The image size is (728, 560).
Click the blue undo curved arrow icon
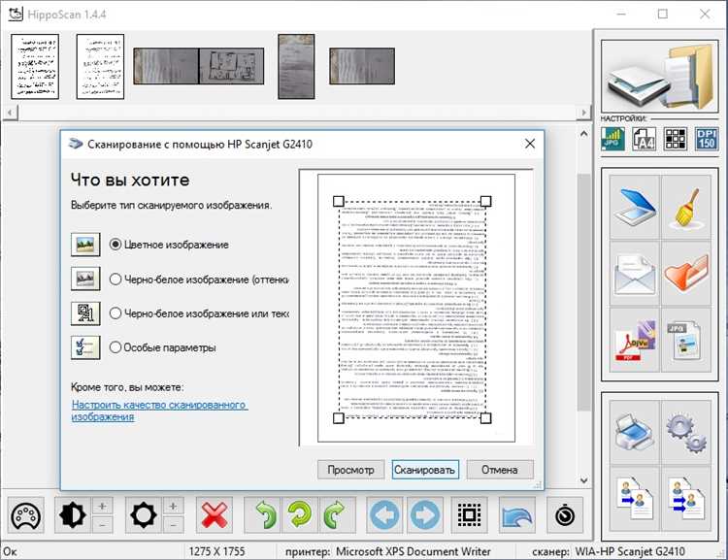click(517, 515)
